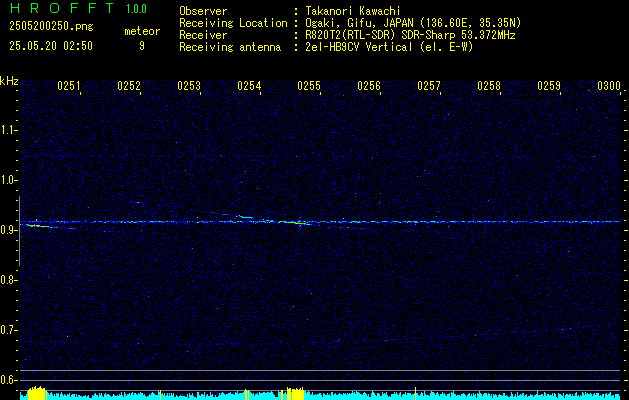Screen dimensions: 629x400
Task: Click the meteor echo trace near 0254
Action: pyautogui.click(x=244, y=217)
